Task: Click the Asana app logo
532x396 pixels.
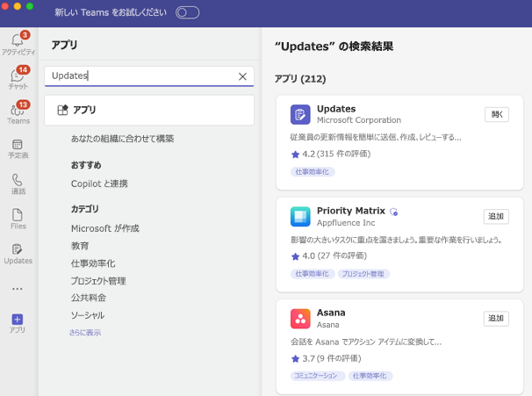Action: (300, 319)
